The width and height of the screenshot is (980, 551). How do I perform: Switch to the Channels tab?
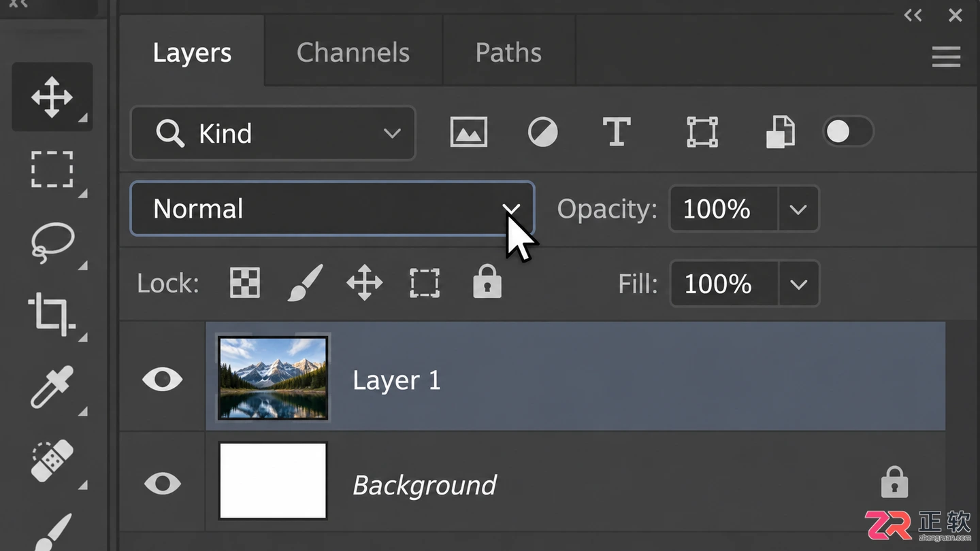pos(353,52)
